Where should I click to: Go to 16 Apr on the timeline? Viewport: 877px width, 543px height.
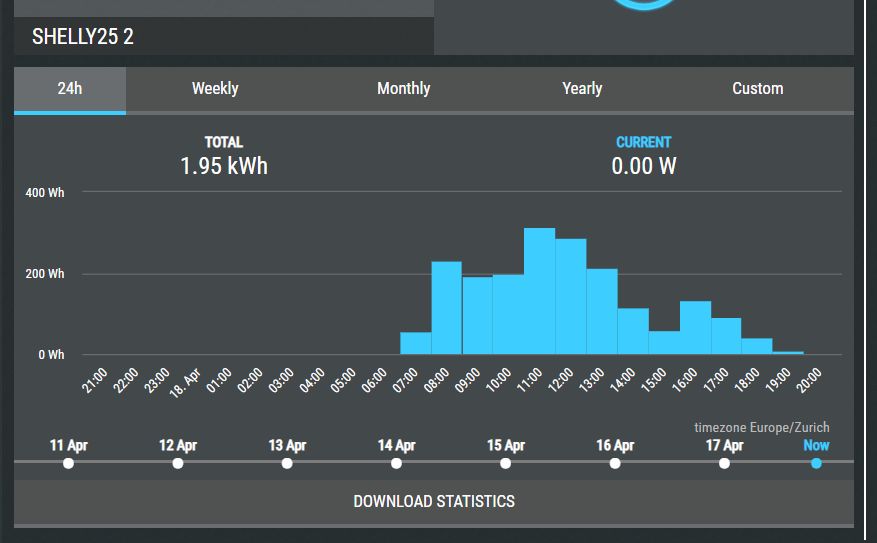[x=615, y=464]
